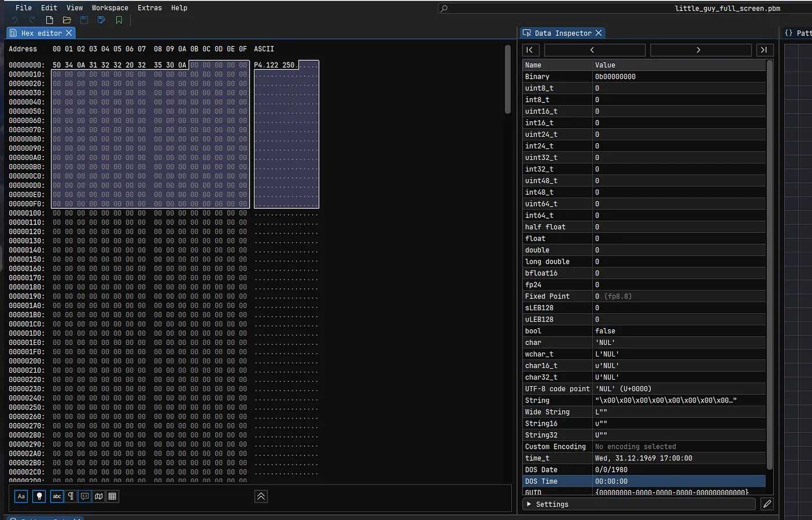Click address 00000100 in hex editor
This screenshot has height=520, width=812.
click(27, 213)
